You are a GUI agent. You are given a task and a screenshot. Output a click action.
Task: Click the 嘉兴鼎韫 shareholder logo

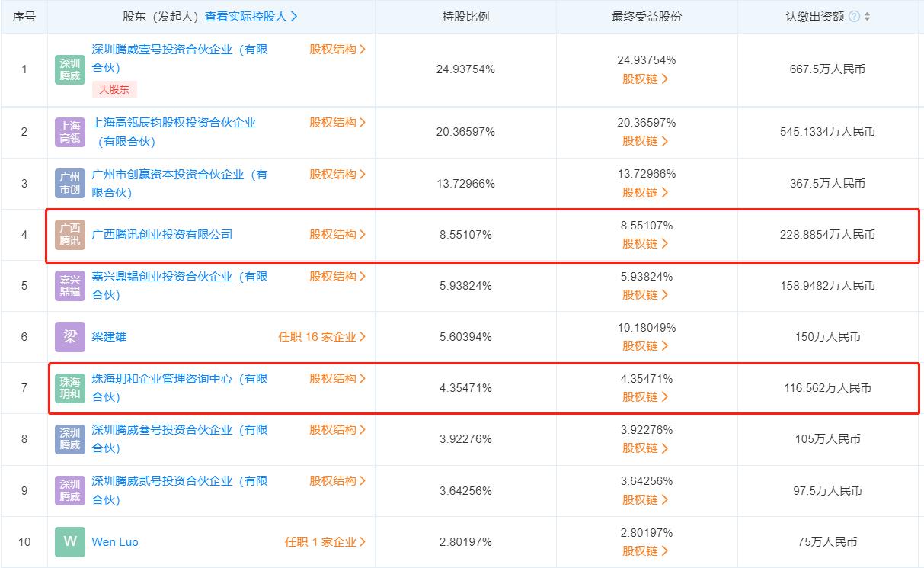pos(70,286)
